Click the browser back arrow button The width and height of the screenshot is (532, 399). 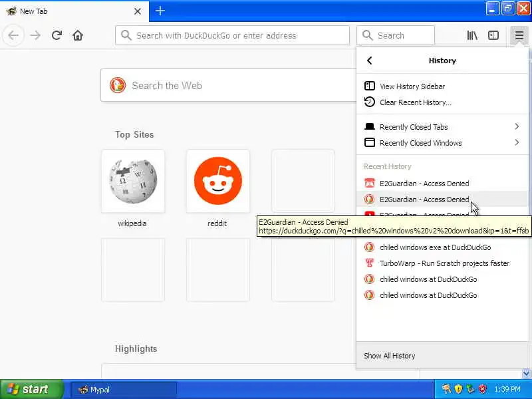pos(13,35)
